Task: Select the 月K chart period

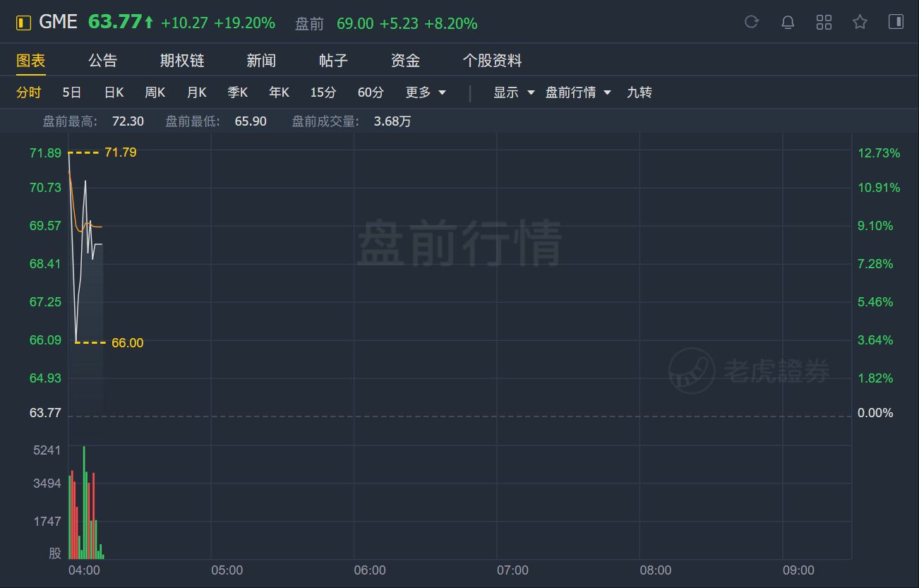Action: (196, 92)
